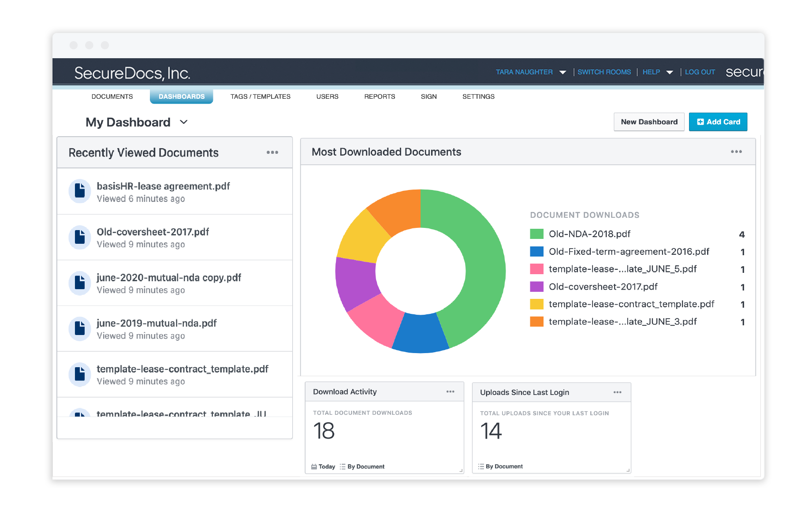Click the green Old-NDA-2018.pdf legend swatch

tap(536, 234)
